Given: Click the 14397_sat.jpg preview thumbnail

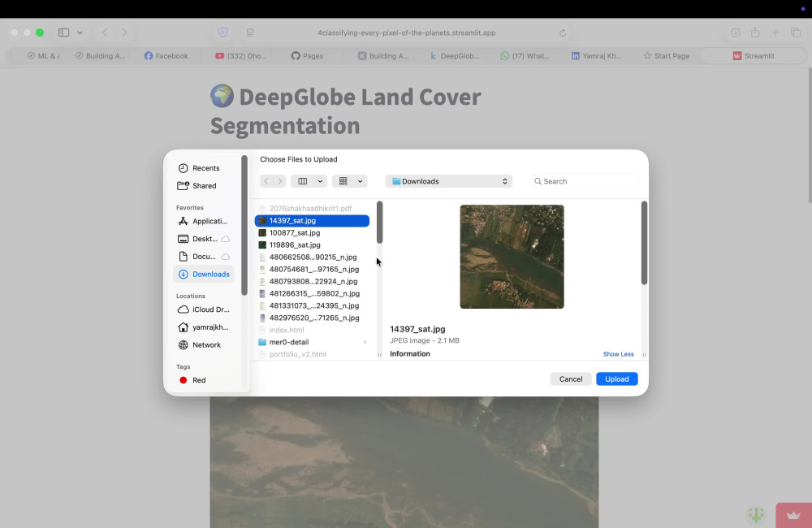Looking at the screenshot, I should [512, 257].
